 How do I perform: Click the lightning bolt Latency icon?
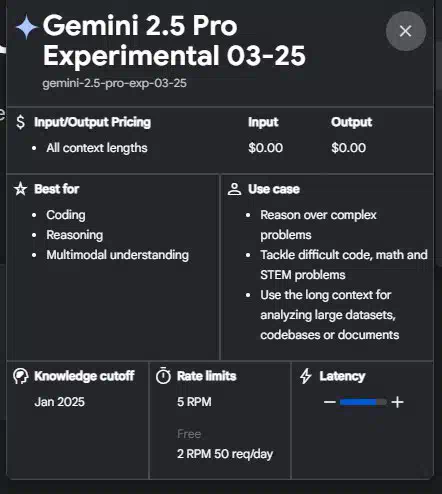click(306, 376)
